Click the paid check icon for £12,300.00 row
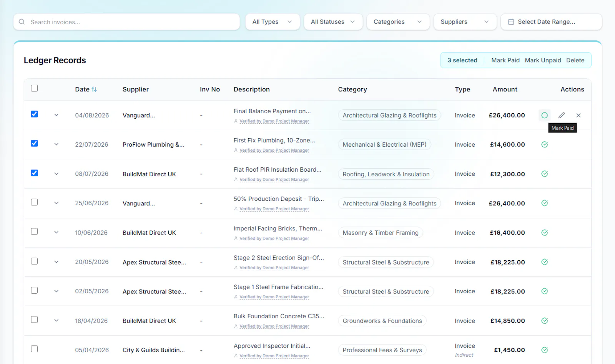Image resolution: width=615 pixels, height=364 pixels. [x=544, y=174]
